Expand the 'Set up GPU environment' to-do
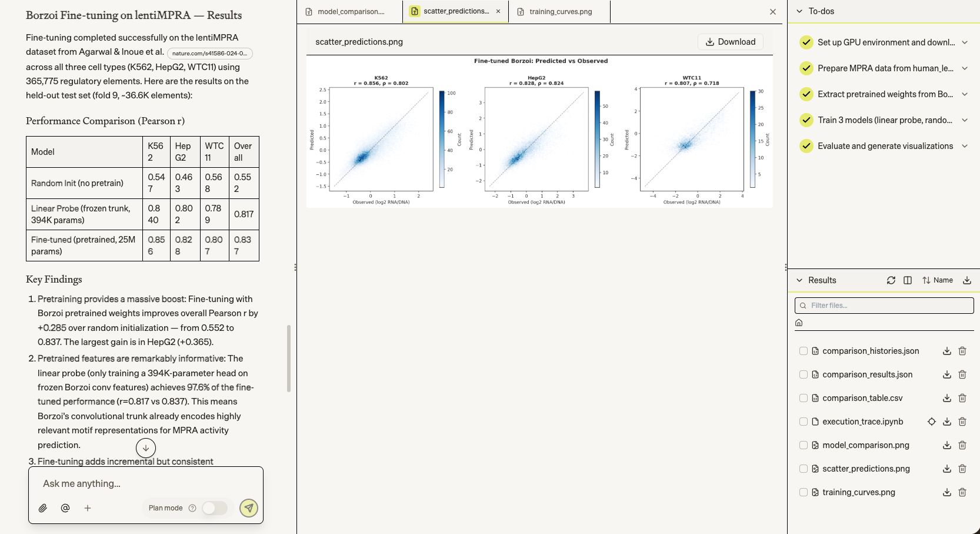Image resolution: width=980 pixels, height=534 pixels. (965, 42)
